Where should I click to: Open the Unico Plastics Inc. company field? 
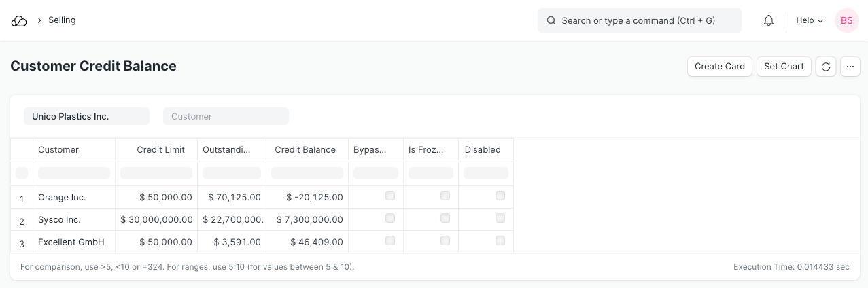click(86, 117)
